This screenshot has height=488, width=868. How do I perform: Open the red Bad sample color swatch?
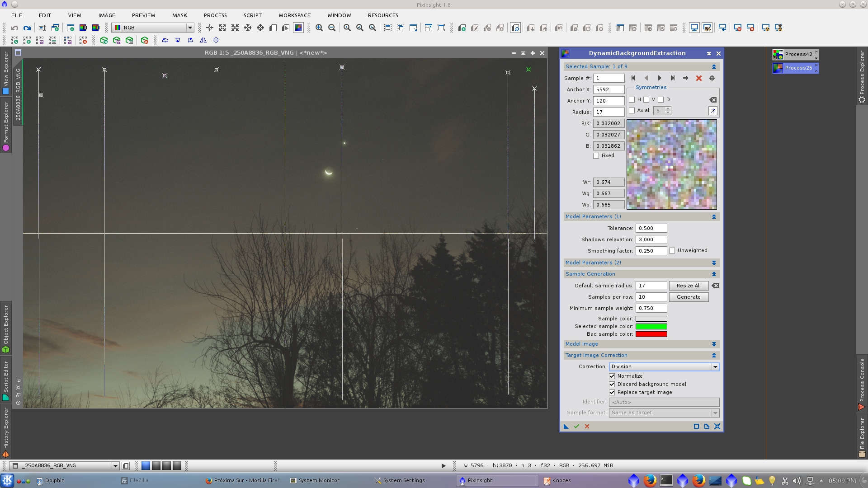[x=651, y=334]
